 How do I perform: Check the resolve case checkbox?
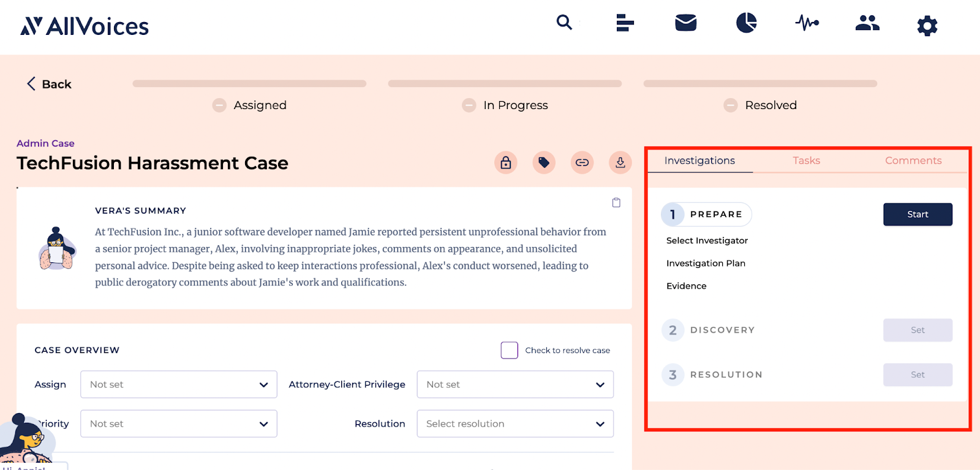click(x=510, y=351)
